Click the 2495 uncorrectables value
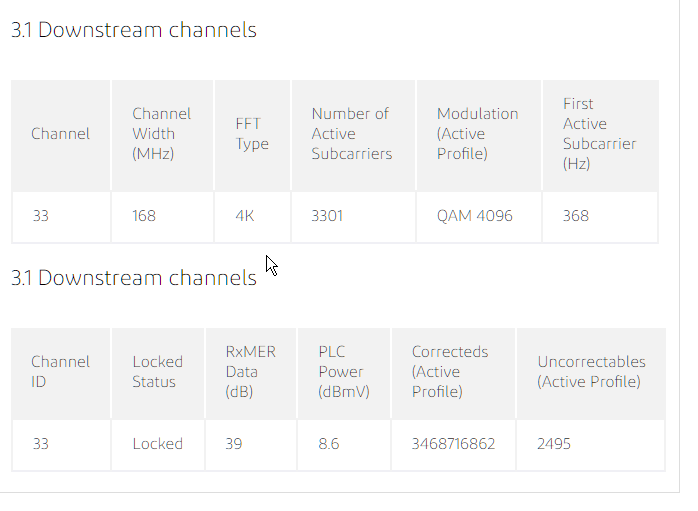The height and width of the screenshot is (511, 698). click(x=554, y=444)
